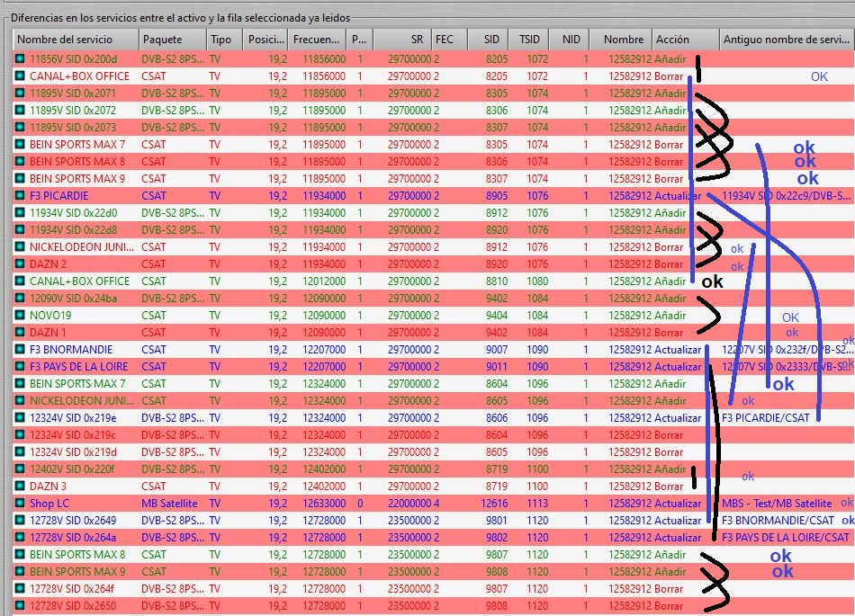The height and width of the screenshot is (616, 855).
Task: Click the MBS - Test/MB Satellite old name
Action: pos(777,504)
